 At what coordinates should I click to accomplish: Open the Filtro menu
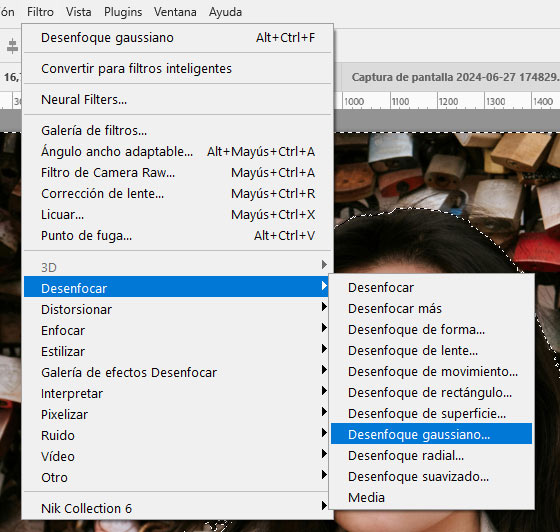point(40,12)
